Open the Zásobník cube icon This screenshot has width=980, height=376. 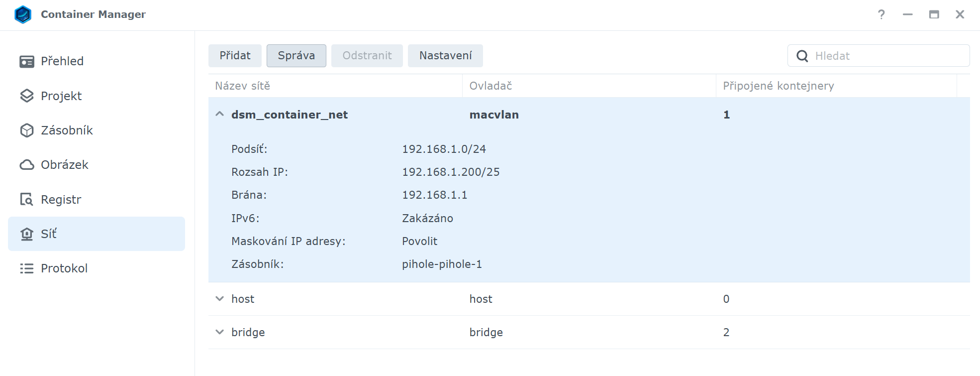(27, 130)
